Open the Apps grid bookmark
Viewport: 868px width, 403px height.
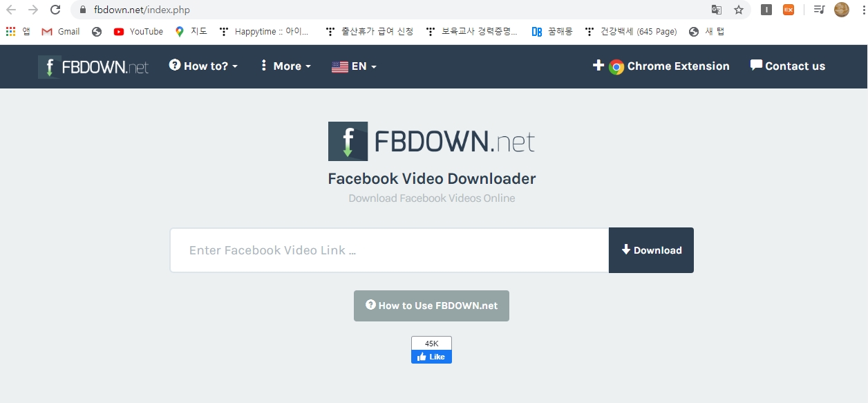tap(18, 31)
